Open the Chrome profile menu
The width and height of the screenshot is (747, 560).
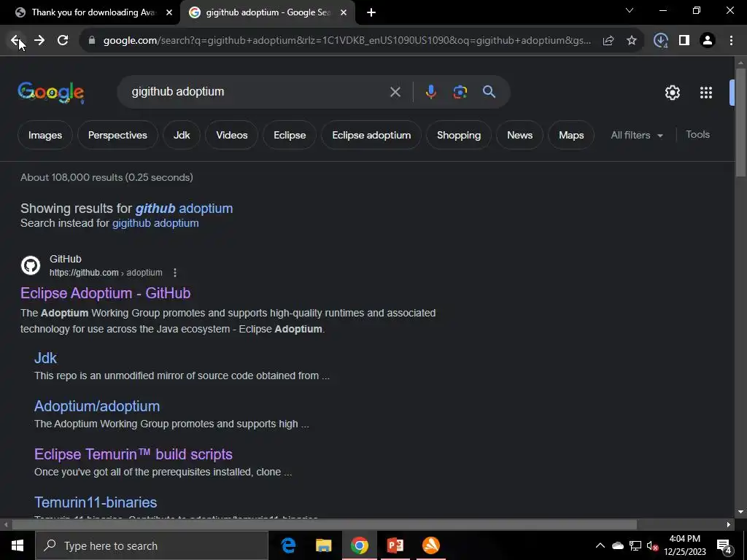pos(708,41)
